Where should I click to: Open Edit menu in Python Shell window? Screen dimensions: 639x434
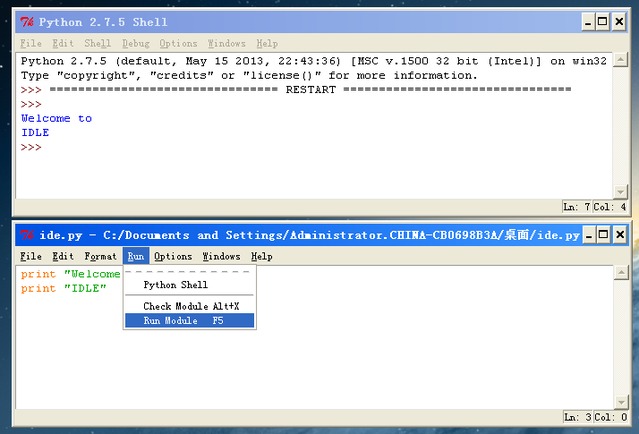(x=63, y=43)
